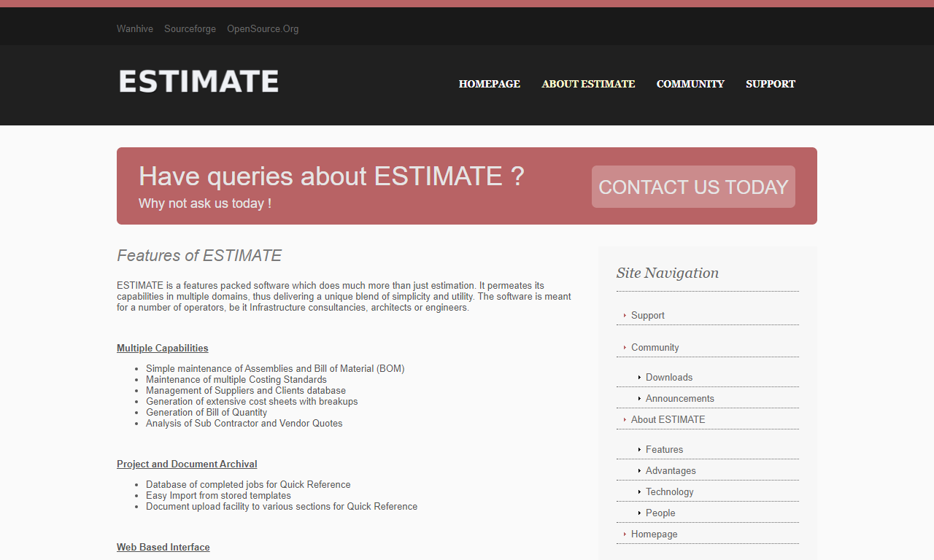The image size is (934, 560).
Task: Visit the Sourceforge link in the top bar
Action: tap(190, 29)
